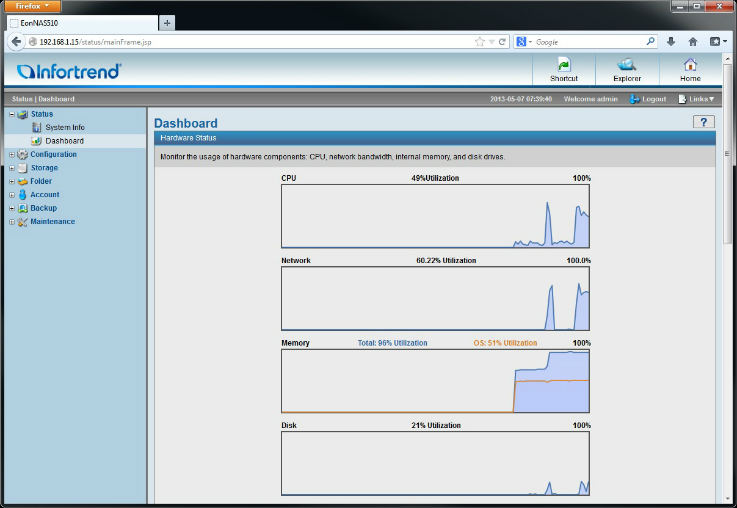
Task: Open Account in the navigation tree
Action: [x=45, y=195]
